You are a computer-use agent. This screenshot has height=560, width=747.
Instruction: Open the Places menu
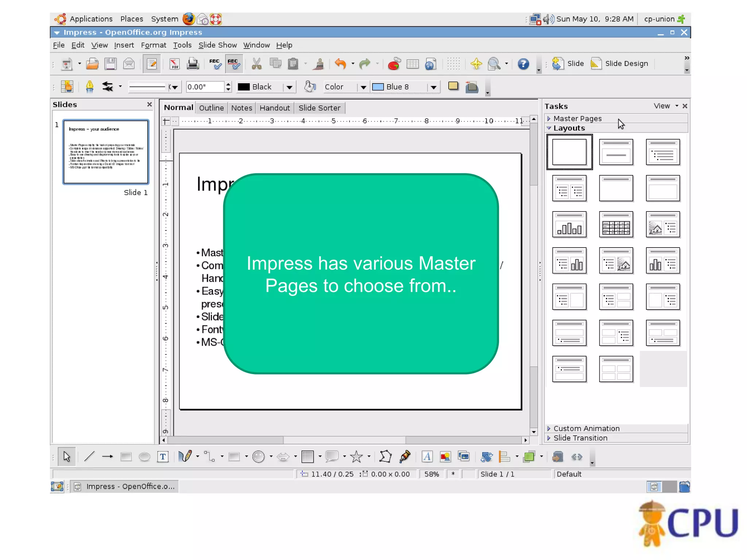click(132, 19)
